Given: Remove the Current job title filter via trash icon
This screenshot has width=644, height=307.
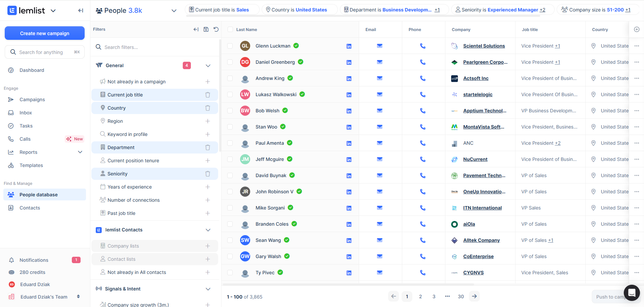Looking at the screenshot, I should point(208,94).
